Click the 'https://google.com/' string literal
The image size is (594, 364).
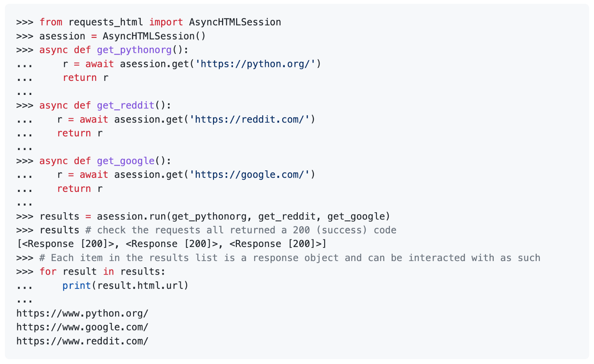point(252,175)
